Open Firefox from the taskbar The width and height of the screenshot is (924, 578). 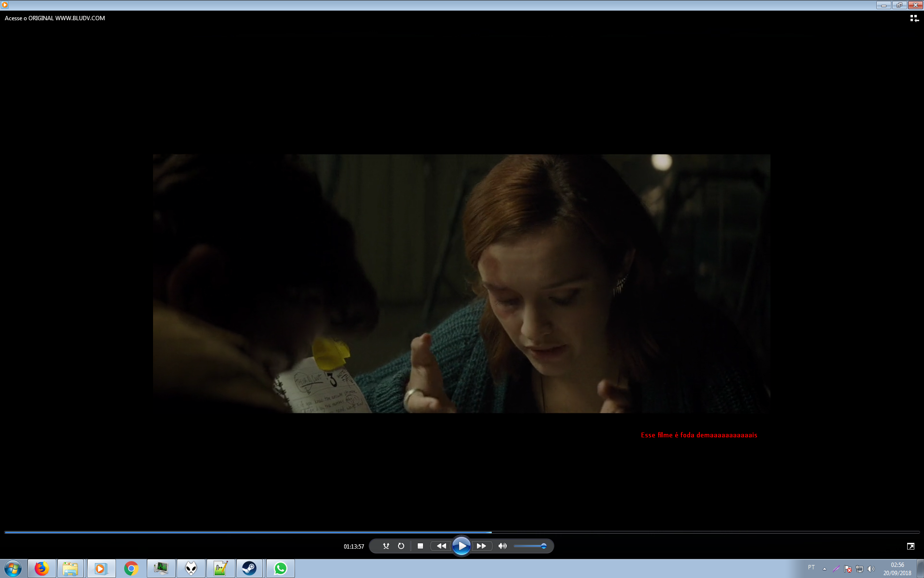pos(42,568)
